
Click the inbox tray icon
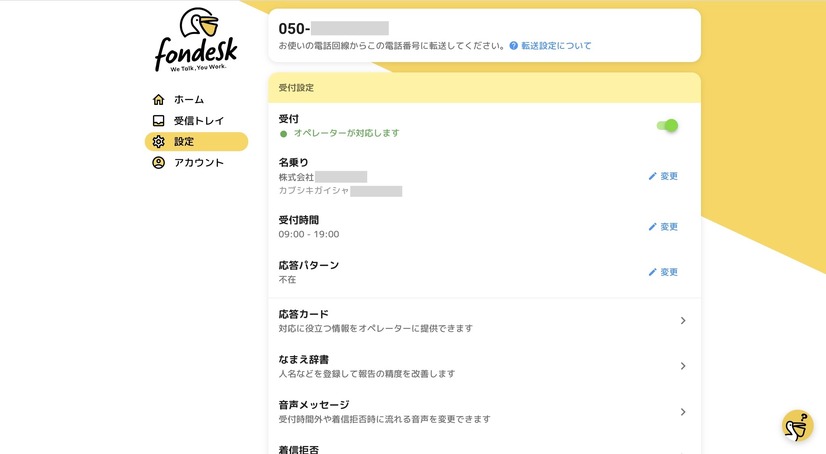(x=158, y=121)
